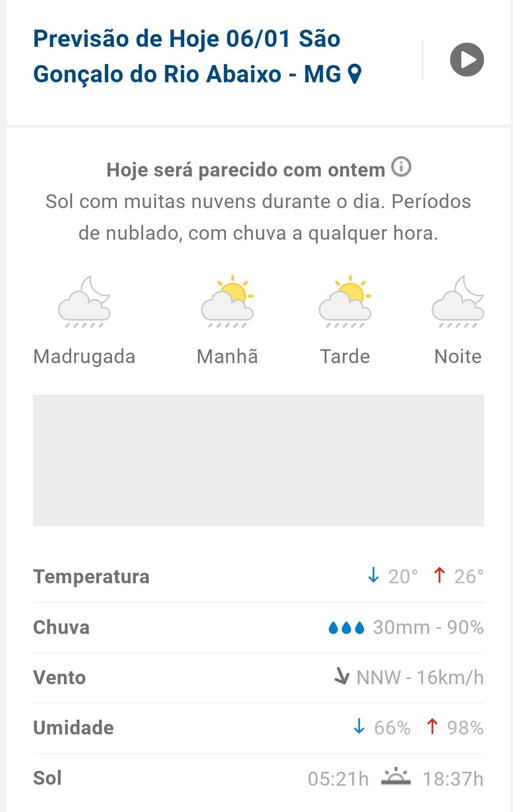The width and height of the screenshot is (513, 812).
Task: Open the São Gonçalo do Rio Abaixo forecast title
Action: [x=187, y=56]
